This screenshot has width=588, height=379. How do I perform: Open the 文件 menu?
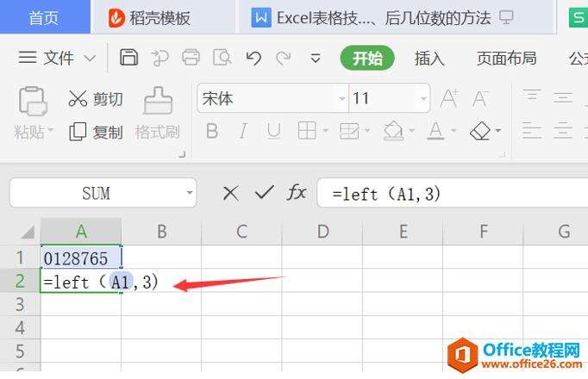point(46,58)
